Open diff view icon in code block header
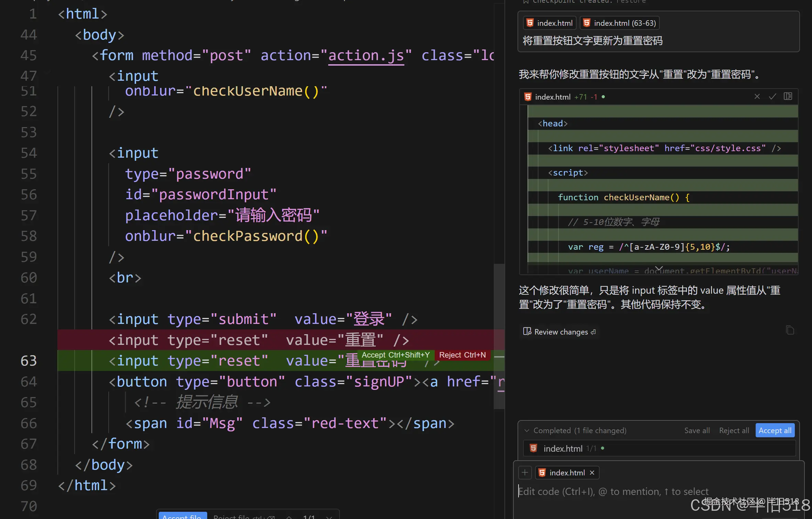 point(788,97)
